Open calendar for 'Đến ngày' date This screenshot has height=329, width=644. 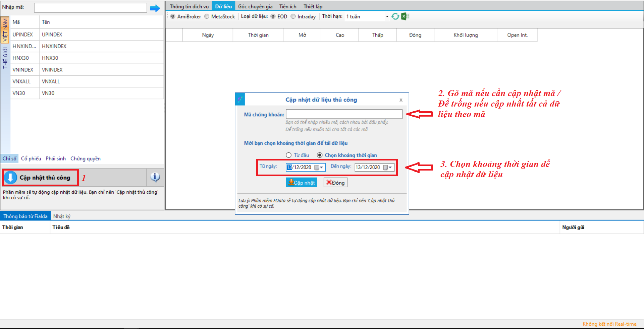[x=387, y=168]
